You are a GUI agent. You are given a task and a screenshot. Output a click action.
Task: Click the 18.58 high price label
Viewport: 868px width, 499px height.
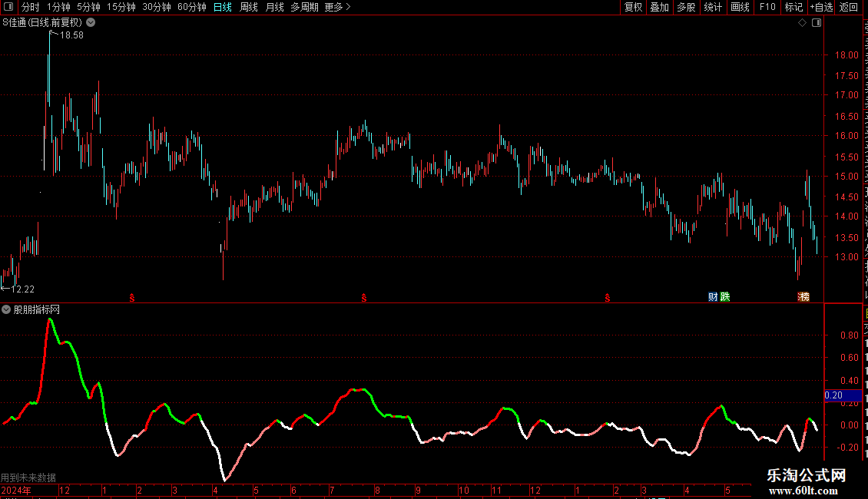[x=71, y=35]
